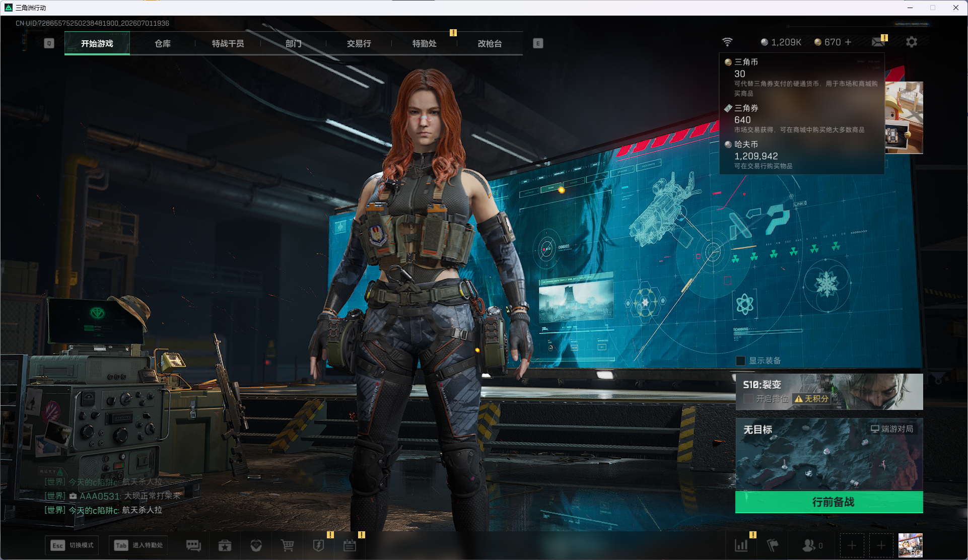The width and height of the screenshot is (968, 560).
Task: Minimize the 三角洲行动 window
Action: (x=910, y=8)
